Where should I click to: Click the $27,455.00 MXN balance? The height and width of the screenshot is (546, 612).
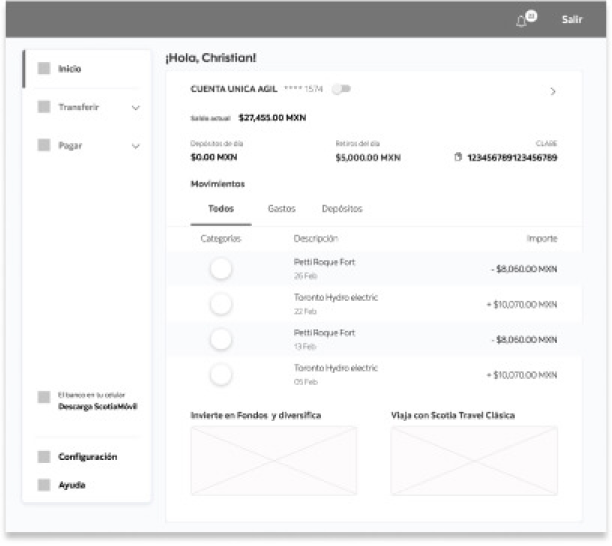(272, 118)
